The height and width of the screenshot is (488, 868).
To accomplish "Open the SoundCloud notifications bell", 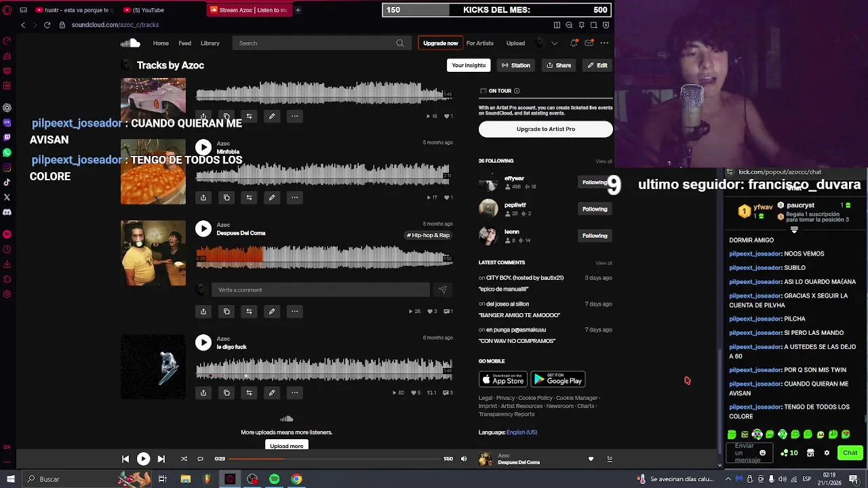I will coord(574,43).
